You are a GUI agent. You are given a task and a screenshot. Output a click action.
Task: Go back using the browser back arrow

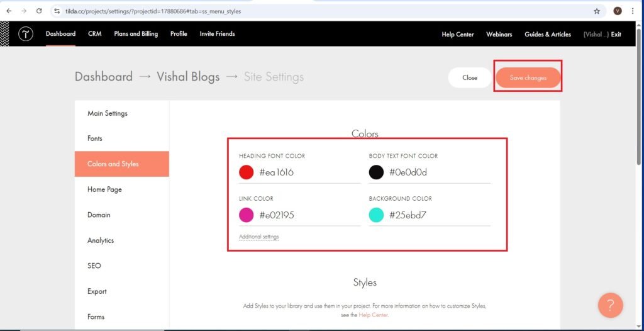click(x=9, y=11)
